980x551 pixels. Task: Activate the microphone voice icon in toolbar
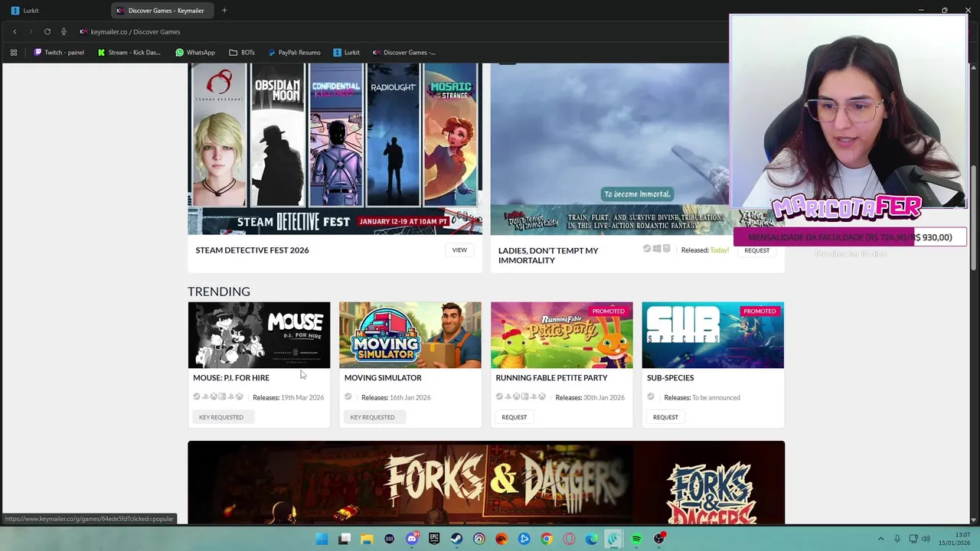click(64, 31)
